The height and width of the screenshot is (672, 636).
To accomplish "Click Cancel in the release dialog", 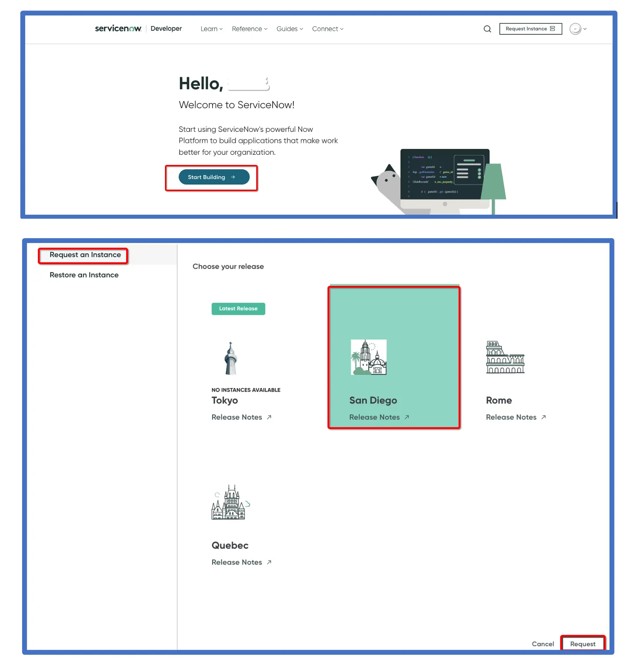I will click(543, 644).
